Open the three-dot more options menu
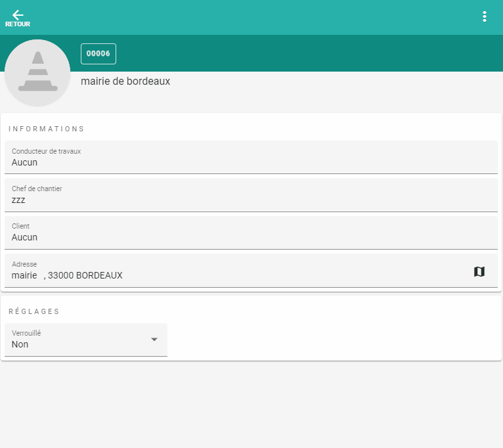Viewport: 503px width, 448px height. pos(484,17)
